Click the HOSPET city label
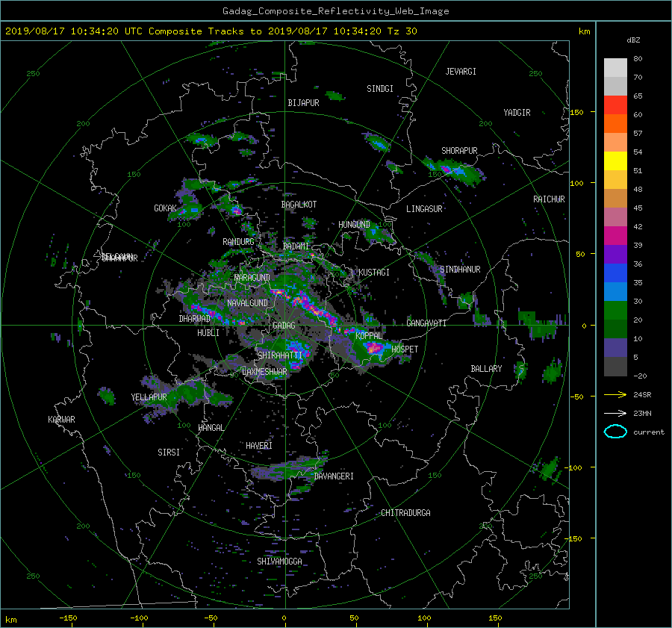Image resolution: width=672 pixels, height=628 pixels. point(405,349)
